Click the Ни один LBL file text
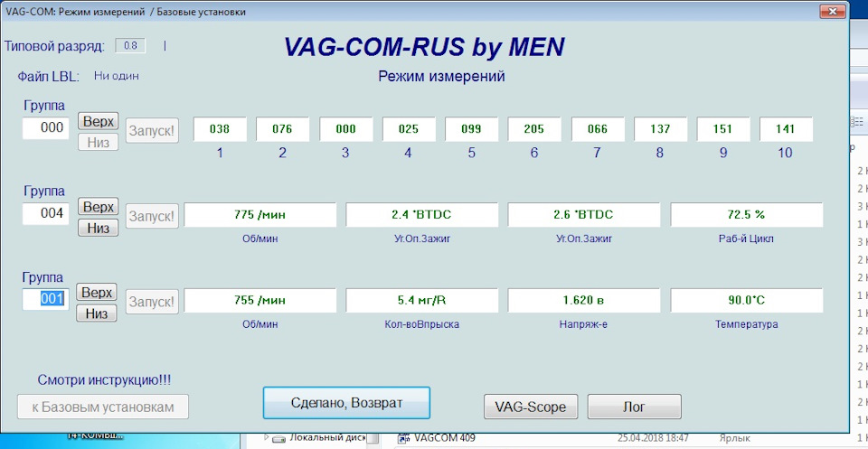The height and width of the screenshot is (449, 868). (117, 76)
